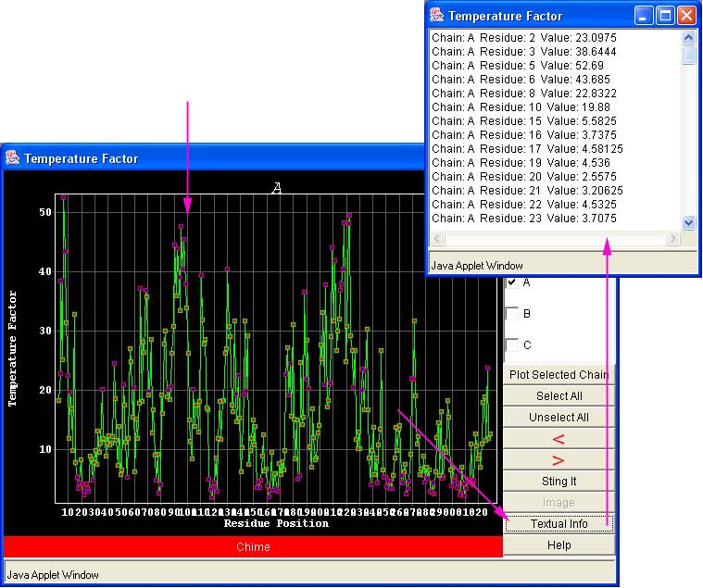
Task: Go to previous chain with red < button
Action: (x=559, y=439)
